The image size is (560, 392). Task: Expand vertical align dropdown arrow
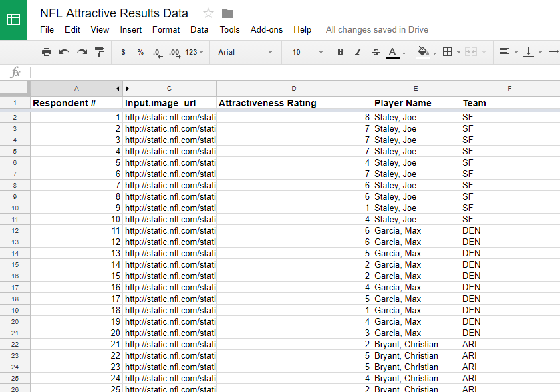tap(540, 53)
